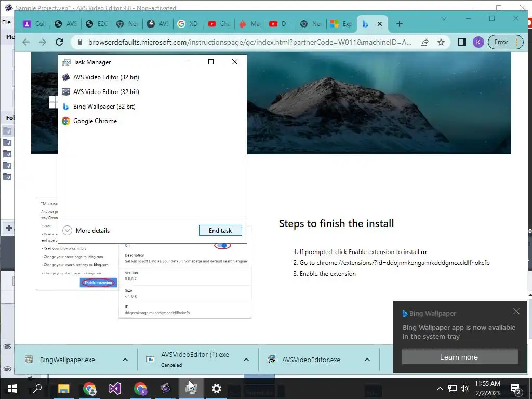Open Chrome with K profile badge on taskbar

click(x=140, y=389)
